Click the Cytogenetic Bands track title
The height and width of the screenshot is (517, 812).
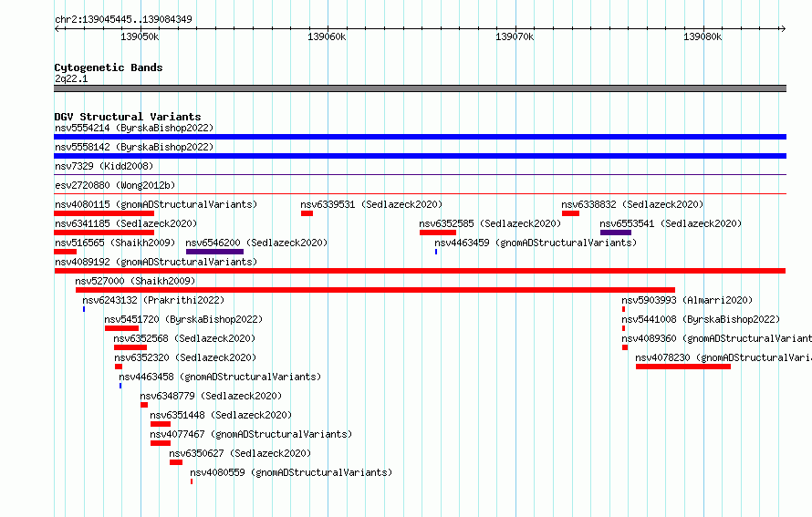[109, 67]
